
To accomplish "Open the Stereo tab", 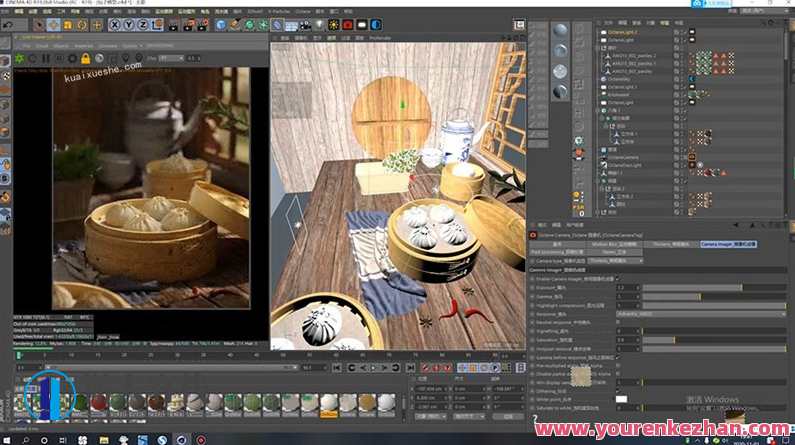I will 614,252.
